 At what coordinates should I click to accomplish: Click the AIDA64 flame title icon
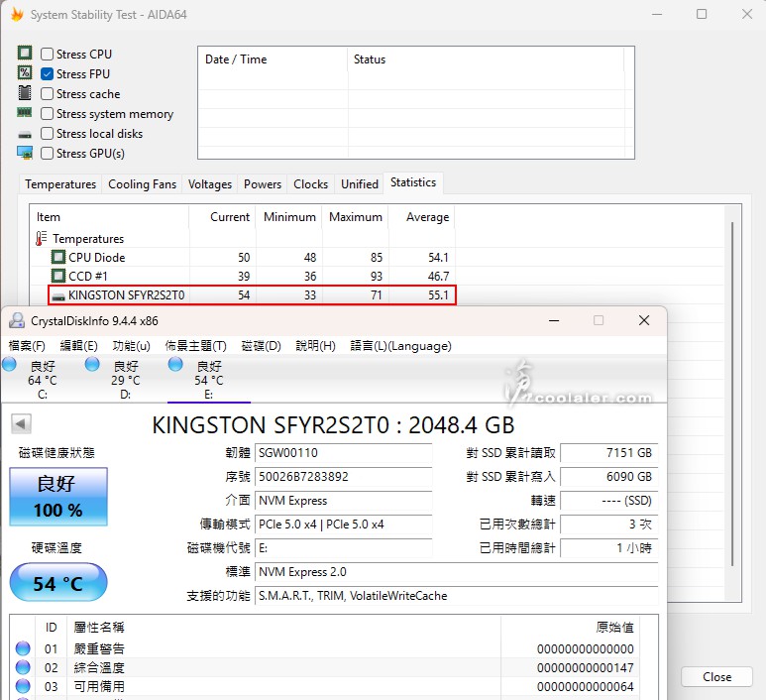[x=17, y=14]
